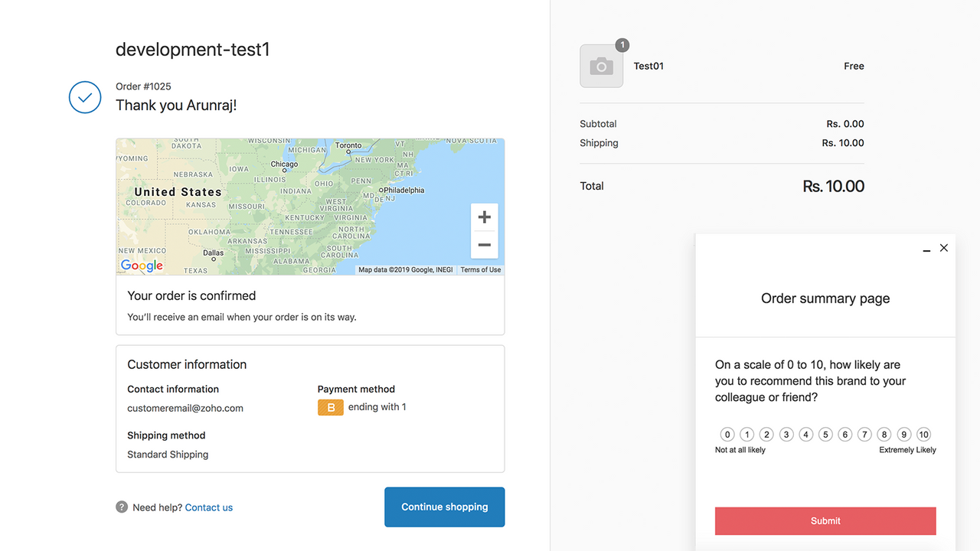Open Google Maps via the Google logo

coord(141,266)
